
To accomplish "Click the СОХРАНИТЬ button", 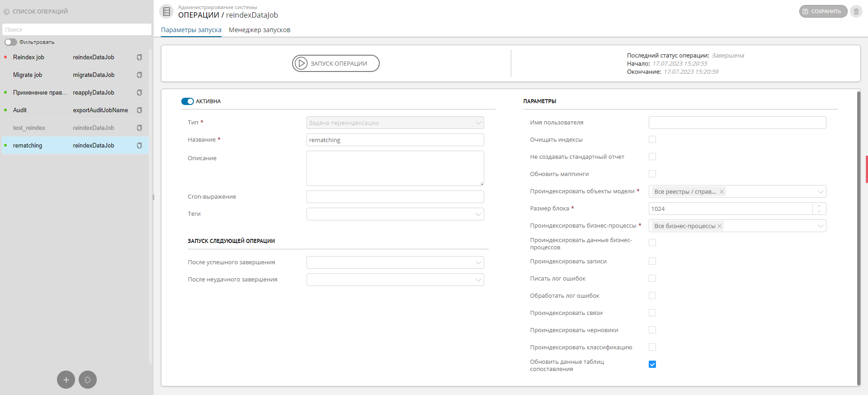I will click(x=823, y=11).
